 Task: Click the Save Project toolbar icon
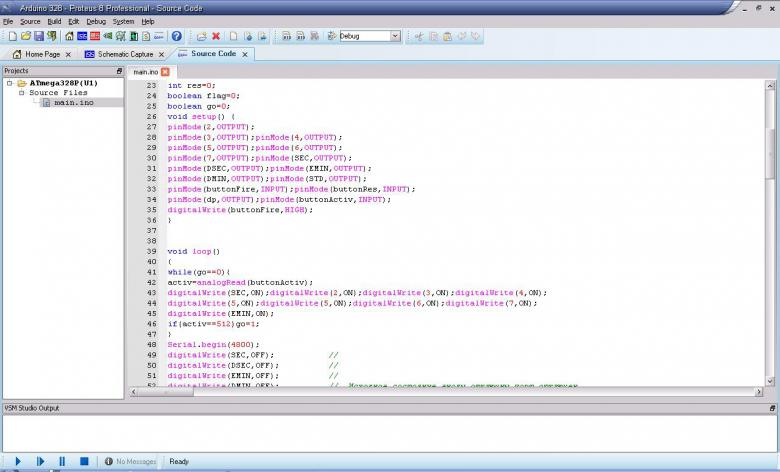coord(39,36)
